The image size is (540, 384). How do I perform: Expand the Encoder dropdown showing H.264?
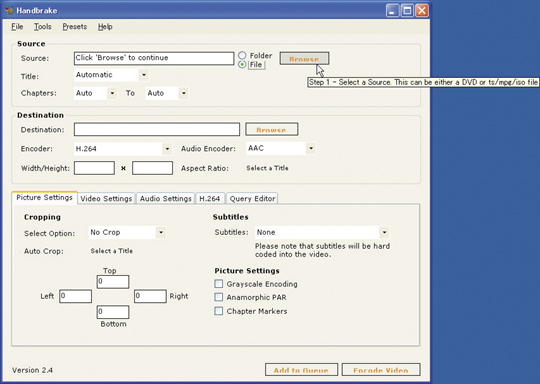tap(123, 149)
